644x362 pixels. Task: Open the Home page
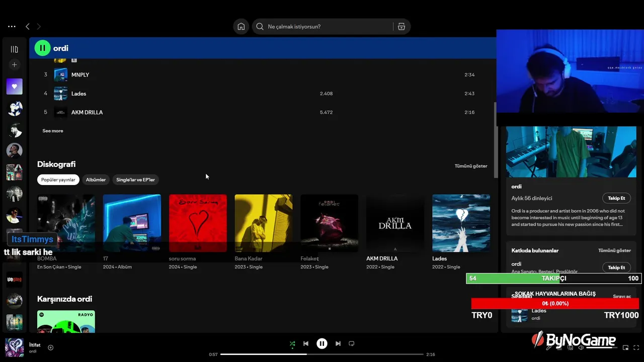tap(241, 27)
